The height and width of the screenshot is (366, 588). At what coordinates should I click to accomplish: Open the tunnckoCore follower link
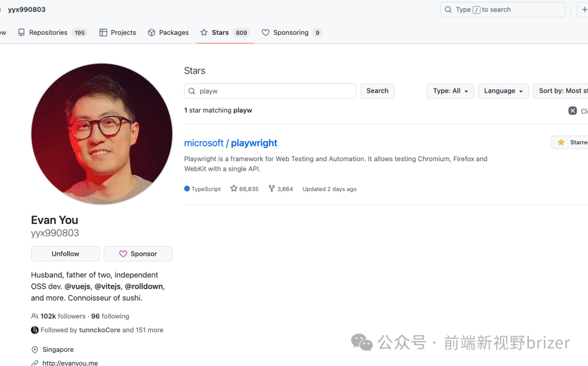(x=100, y=330)
